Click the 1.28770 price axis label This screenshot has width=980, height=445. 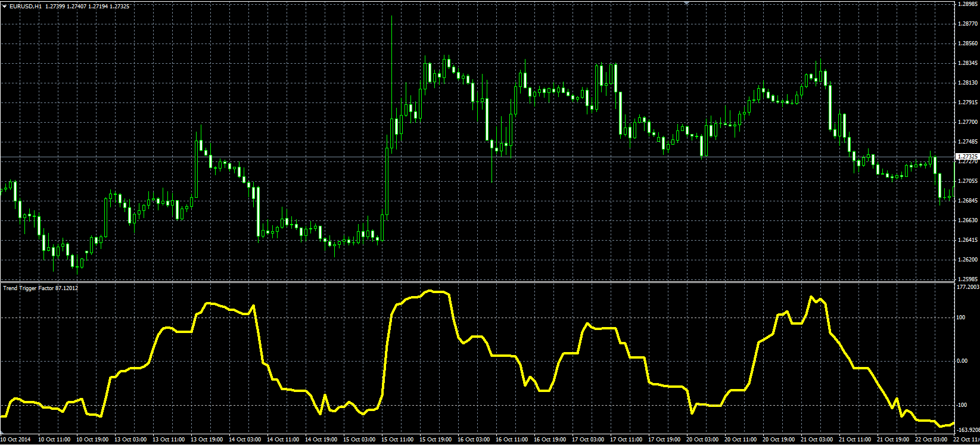click(968, 24)
